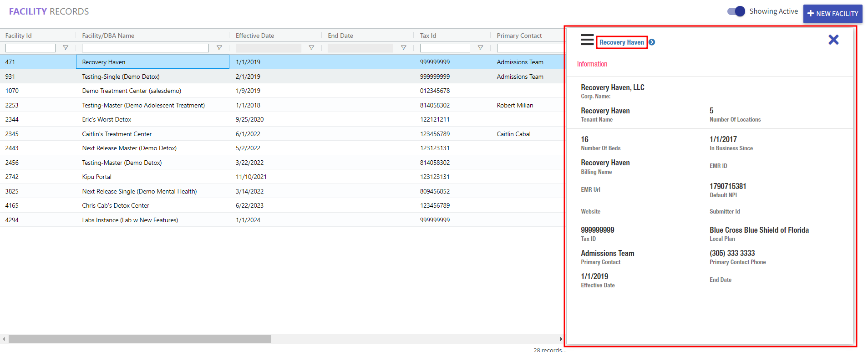868x352 pixels.
Task: Click the 28 records count text
Action: coord(549,350)
